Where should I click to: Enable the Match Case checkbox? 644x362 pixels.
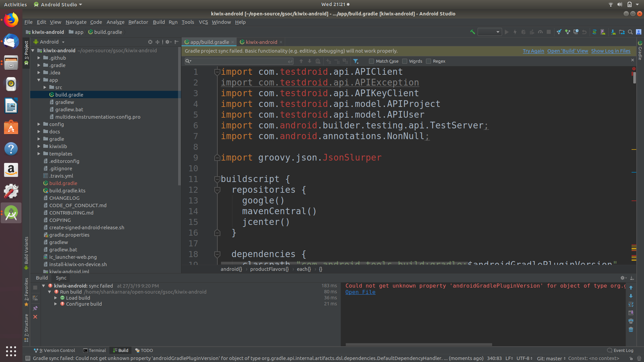pyautogui.click(x=371, y=61)
